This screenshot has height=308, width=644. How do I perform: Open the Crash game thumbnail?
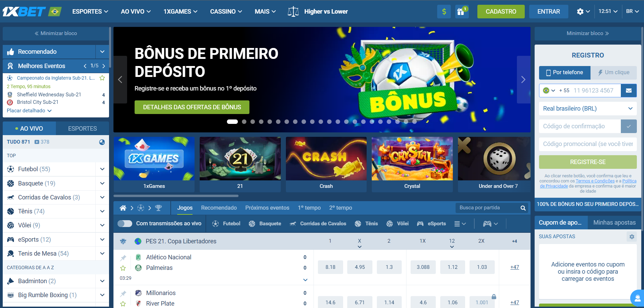326,164
